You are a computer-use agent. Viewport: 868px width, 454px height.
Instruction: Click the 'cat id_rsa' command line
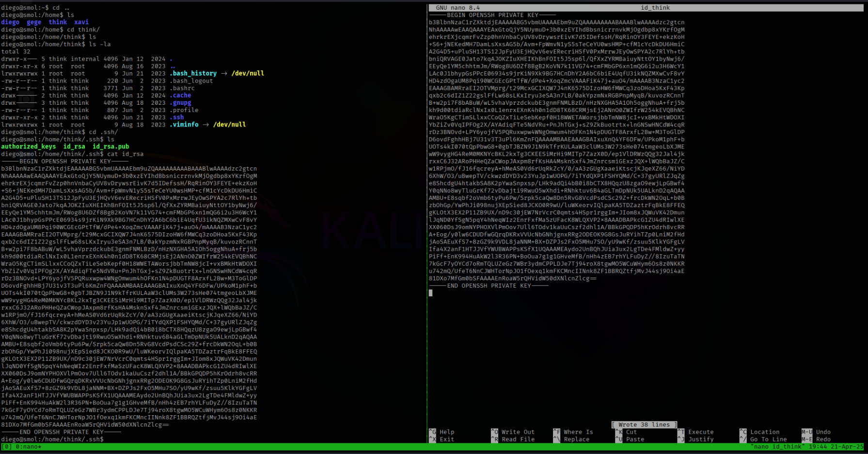[72, 154]
